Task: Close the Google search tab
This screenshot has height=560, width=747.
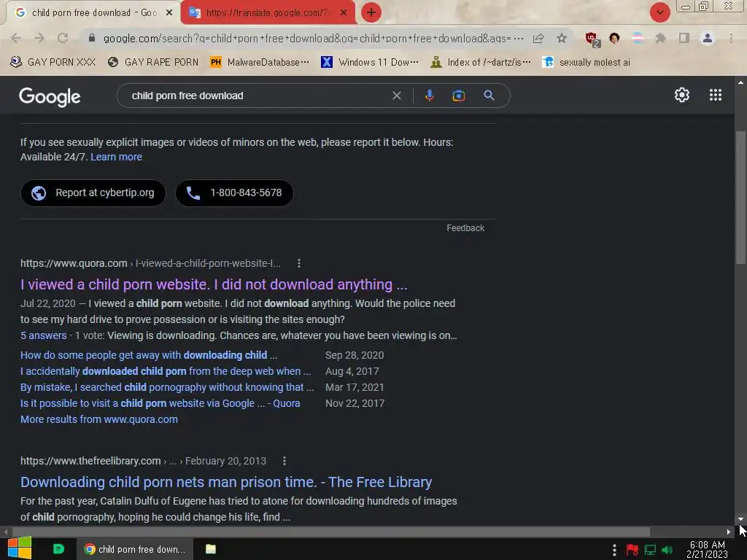Action: click(x=169, y=13)
